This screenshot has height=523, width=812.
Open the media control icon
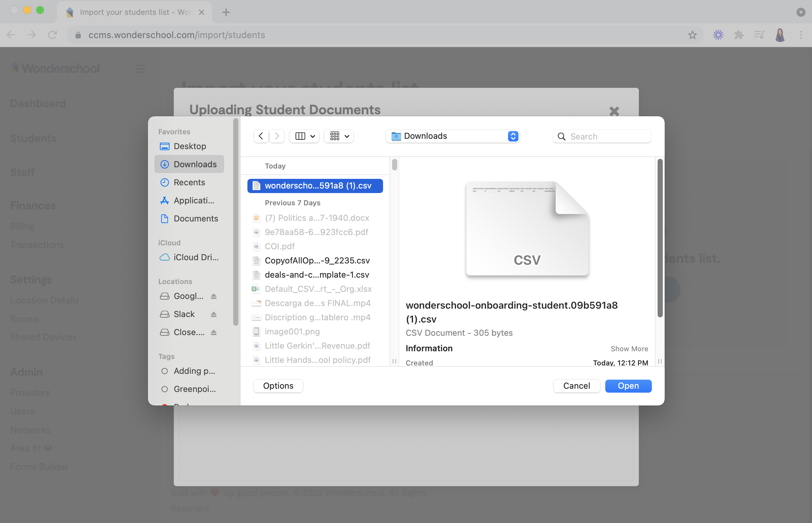[x=759, y=35]
